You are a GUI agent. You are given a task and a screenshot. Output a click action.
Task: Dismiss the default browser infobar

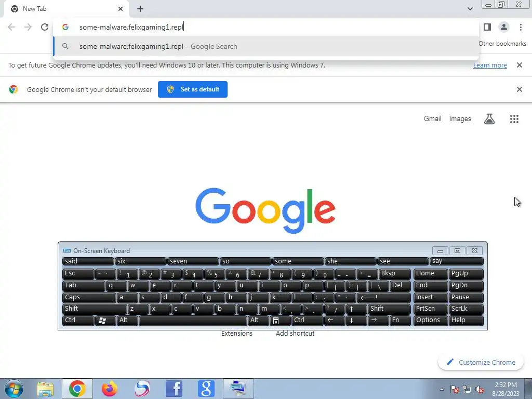tap(520, 89)
